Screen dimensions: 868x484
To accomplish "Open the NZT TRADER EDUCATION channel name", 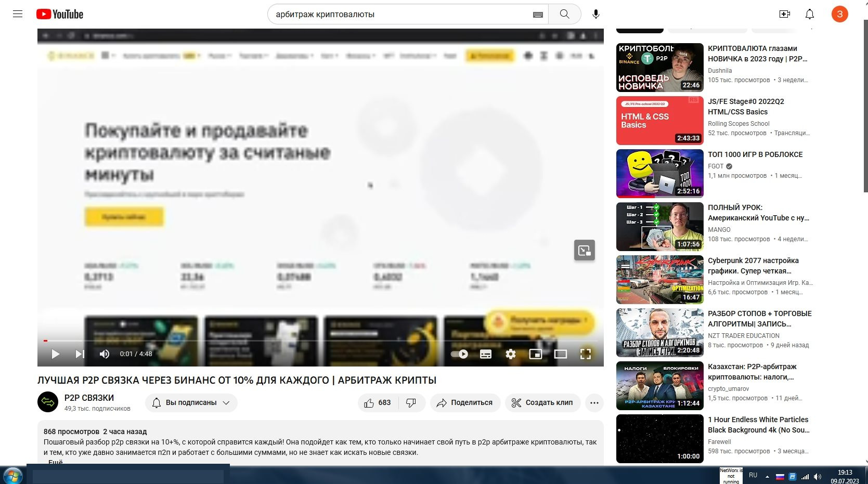I will 744,336.
